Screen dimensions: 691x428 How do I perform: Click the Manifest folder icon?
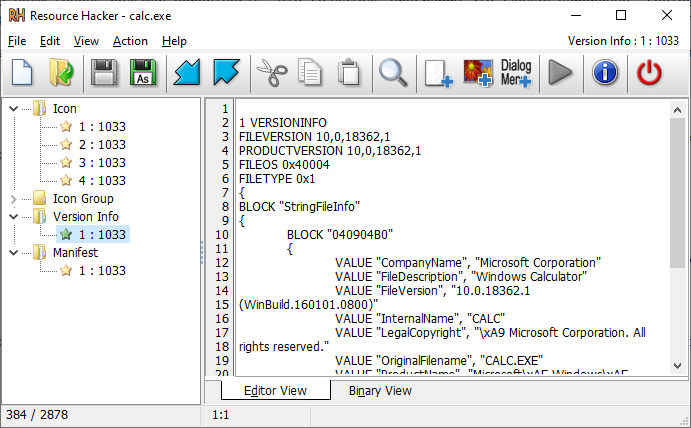point(40,253)
